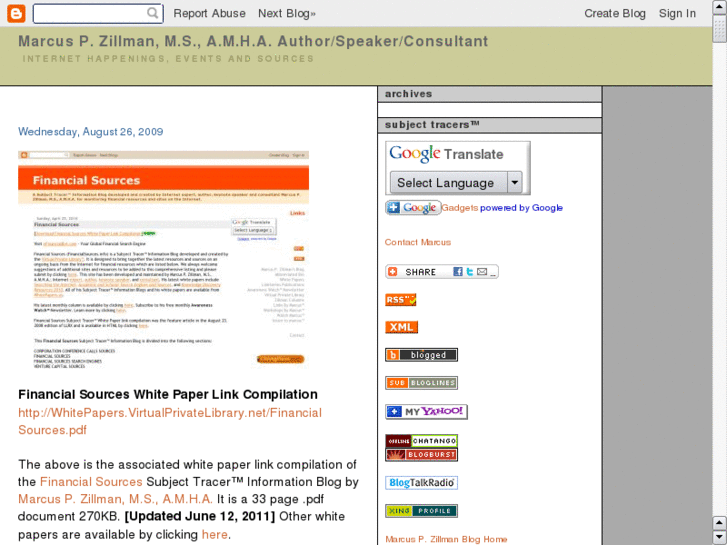Click the My Yahoo! add button
This screenshot has height=545, width=727.
coord(426,411)
